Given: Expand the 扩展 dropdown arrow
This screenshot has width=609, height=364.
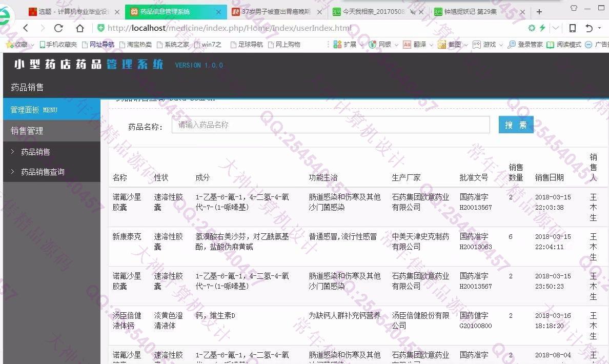Looking at the screenshot, I should point(361,45).
